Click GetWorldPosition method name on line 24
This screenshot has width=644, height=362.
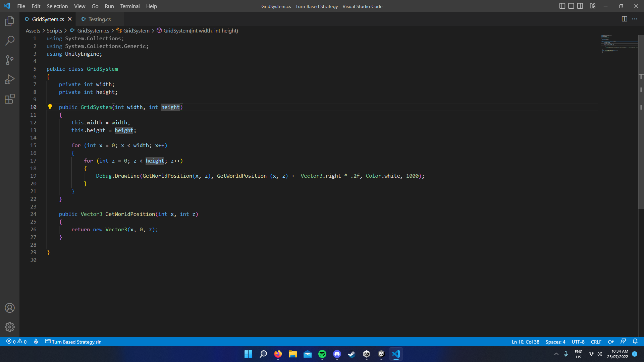point(130,214)
